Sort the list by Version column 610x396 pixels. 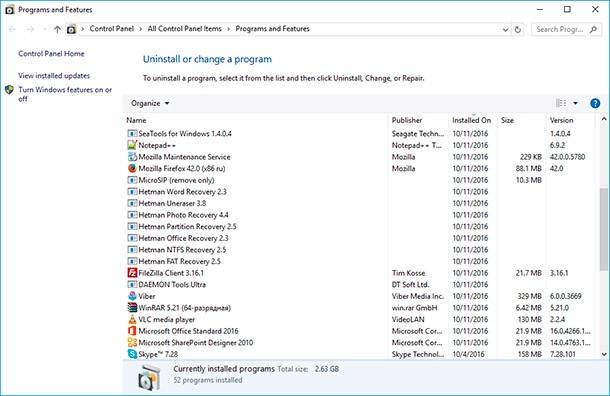561,120
